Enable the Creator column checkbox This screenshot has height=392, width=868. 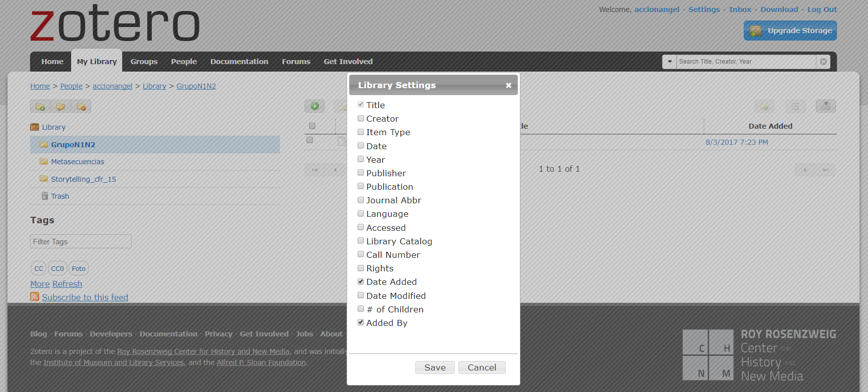(361, 119)
